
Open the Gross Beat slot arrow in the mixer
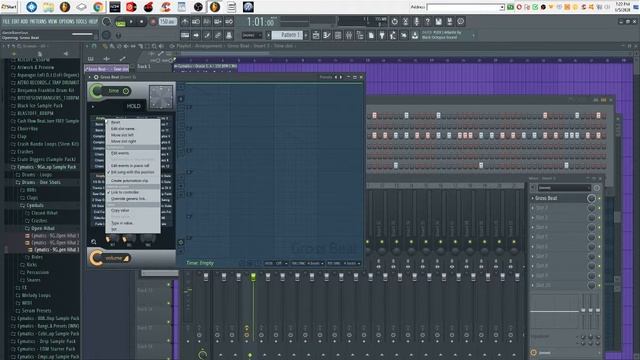(532, 198)
